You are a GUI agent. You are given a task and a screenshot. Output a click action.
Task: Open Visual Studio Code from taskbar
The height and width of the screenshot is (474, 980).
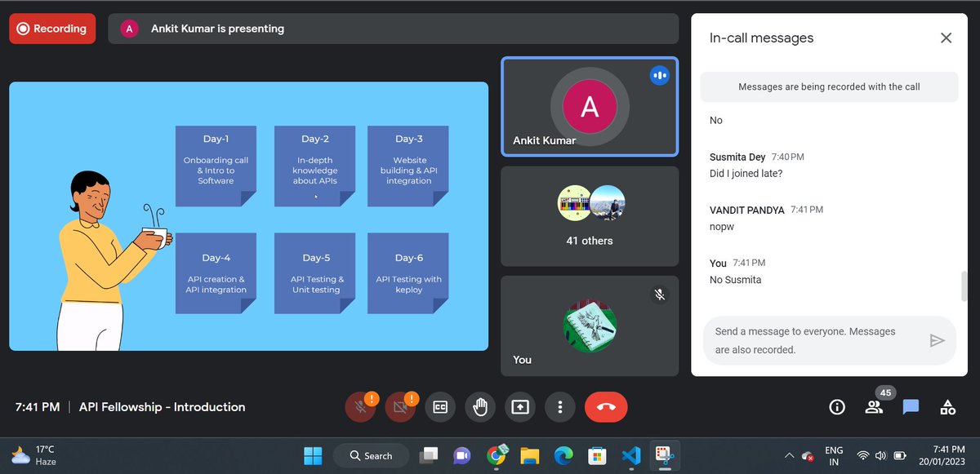point(630,455)
